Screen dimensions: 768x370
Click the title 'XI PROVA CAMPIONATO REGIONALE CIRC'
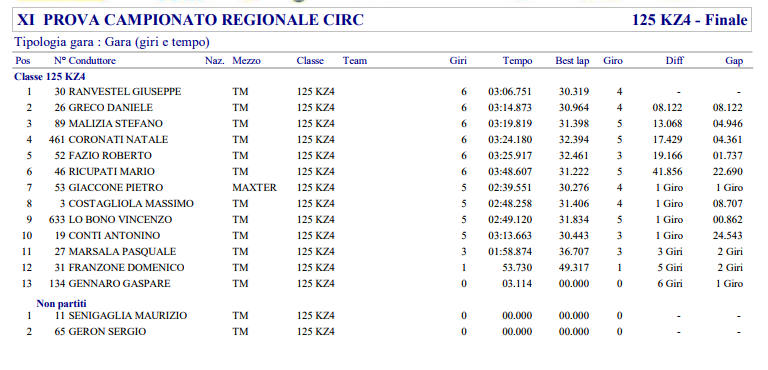click(191, 20)
